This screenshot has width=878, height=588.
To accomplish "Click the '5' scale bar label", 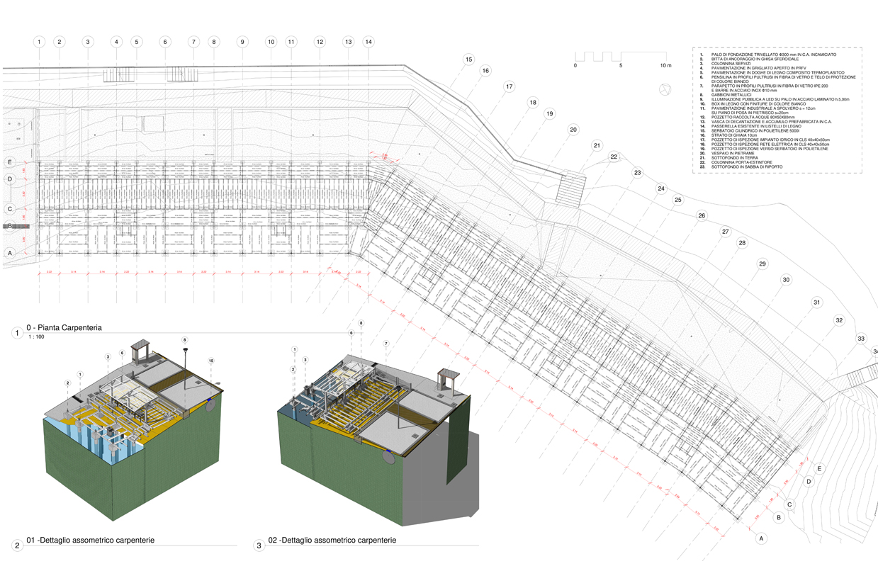I will coord(621,65).
